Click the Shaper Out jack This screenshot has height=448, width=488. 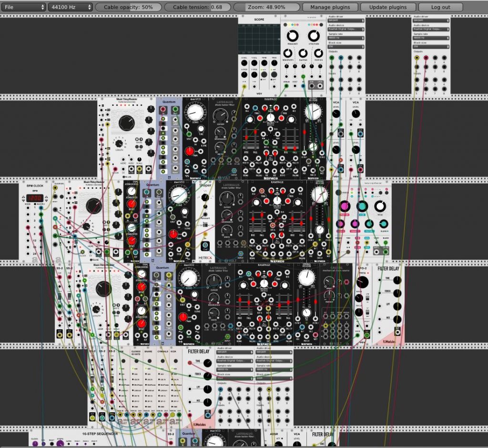click(x=205, y=245)
